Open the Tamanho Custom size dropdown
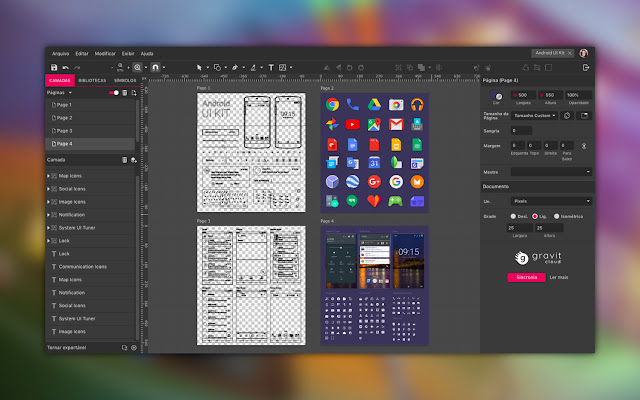The width and height of the screenshot is (640, 400). tap(534, 115)
